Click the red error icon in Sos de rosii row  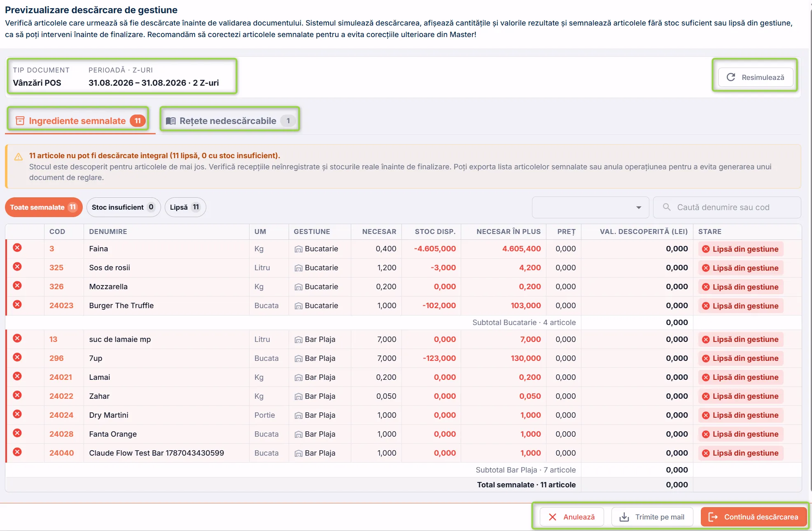tap(17, 267)
